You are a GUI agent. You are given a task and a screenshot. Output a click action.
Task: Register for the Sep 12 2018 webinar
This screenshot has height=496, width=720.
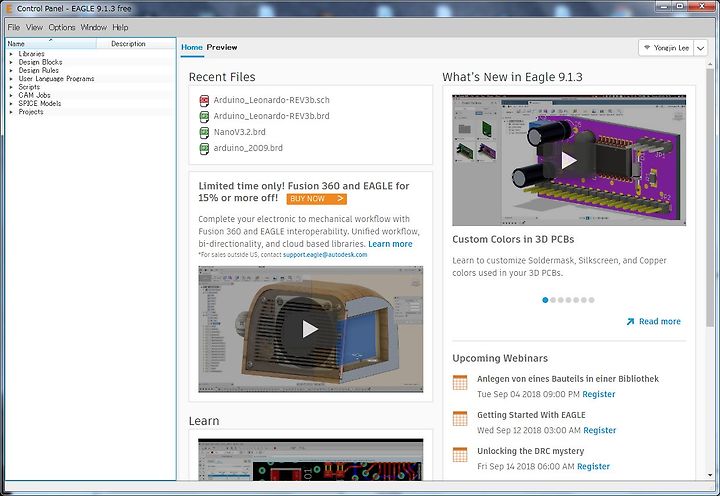tap(600, 430)
